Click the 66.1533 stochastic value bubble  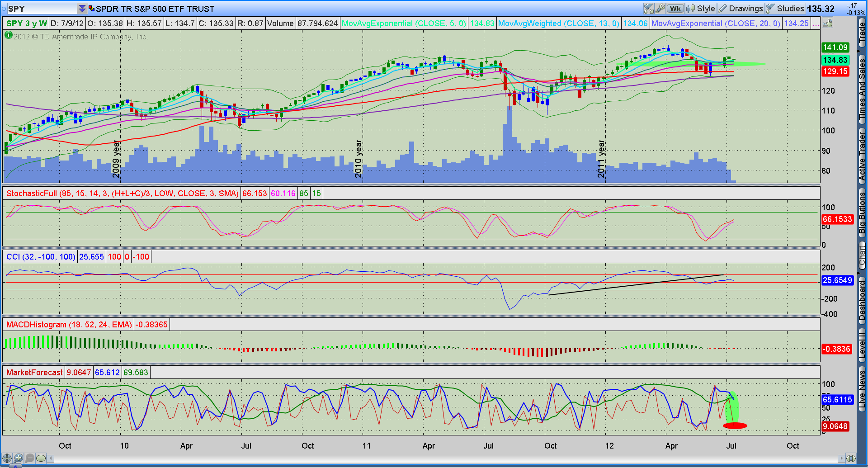pos(837,219)
